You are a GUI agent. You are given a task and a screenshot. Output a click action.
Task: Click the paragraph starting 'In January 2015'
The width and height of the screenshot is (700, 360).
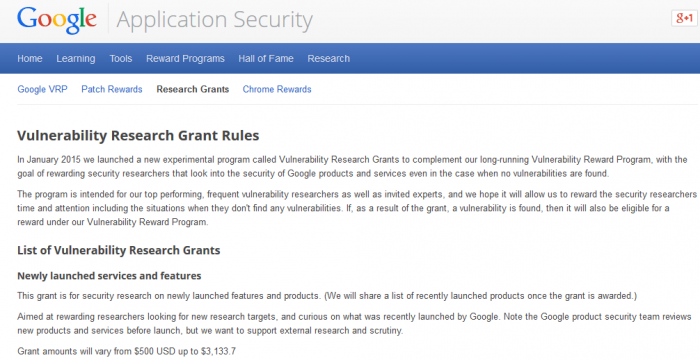[352, 167]
